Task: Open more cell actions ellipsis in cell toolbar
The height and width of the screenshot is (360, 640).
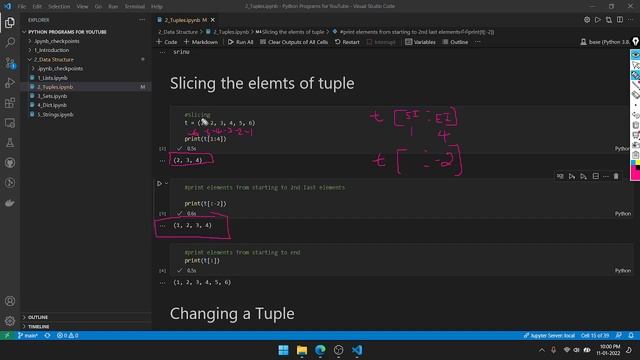Action: coord(606,176)
